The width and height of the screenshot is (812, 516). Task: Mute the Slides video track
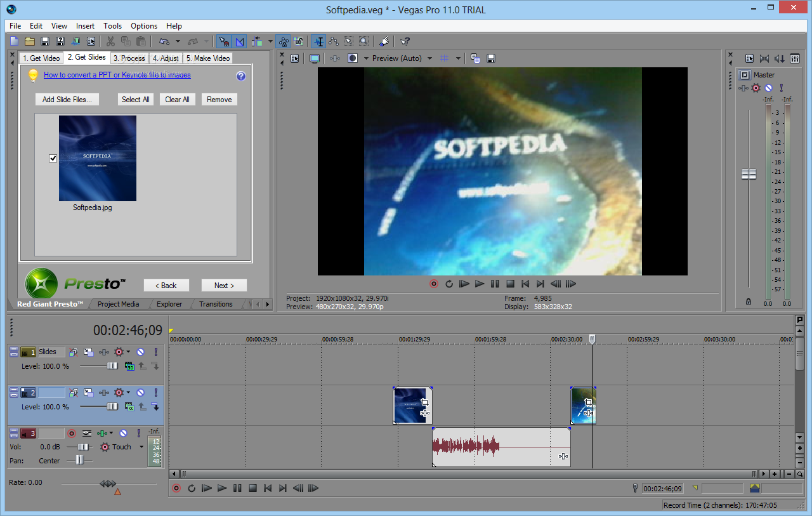(141, 352)
